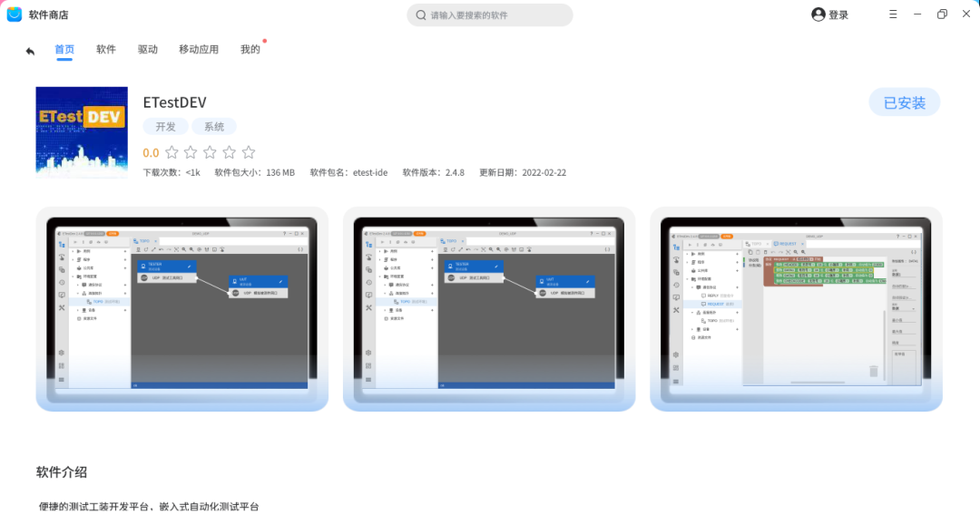This screenshot has height=514, width=980.
Task: Click the user account login icon
Action: (818, 15)
